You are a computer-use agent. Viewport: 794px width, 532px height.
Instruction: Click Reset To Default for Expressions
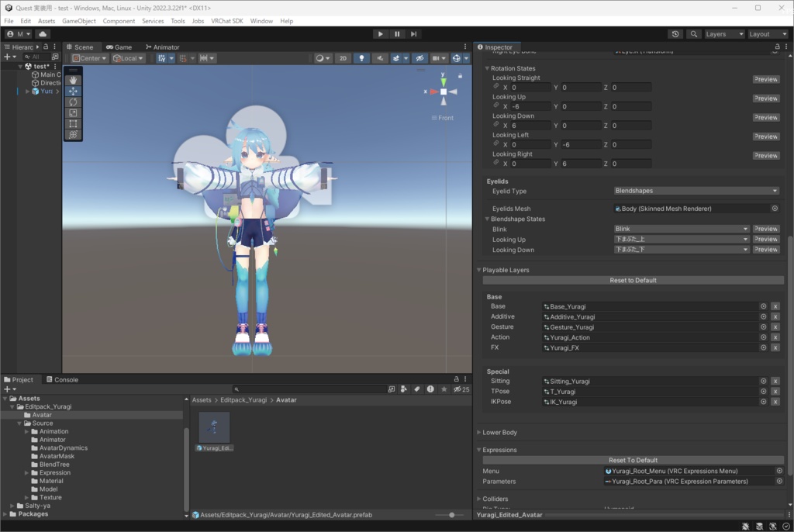(x=633, y=460)
